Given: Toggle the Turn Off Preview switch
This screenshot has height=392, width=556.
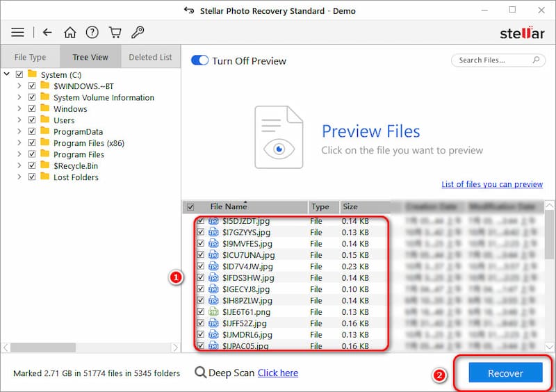Looking at the screenshot, I should click(199, 60).
